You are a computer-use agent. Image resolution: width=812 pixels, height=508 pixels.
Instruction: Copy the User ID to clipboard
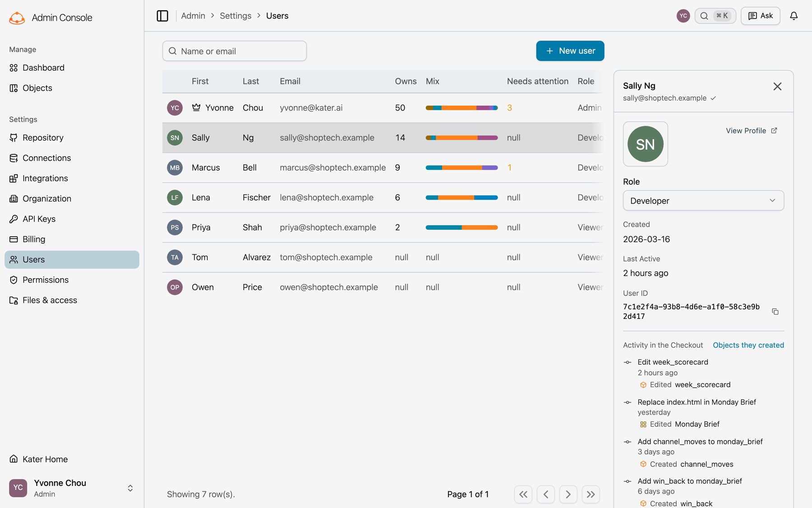(x=775, y=312)
